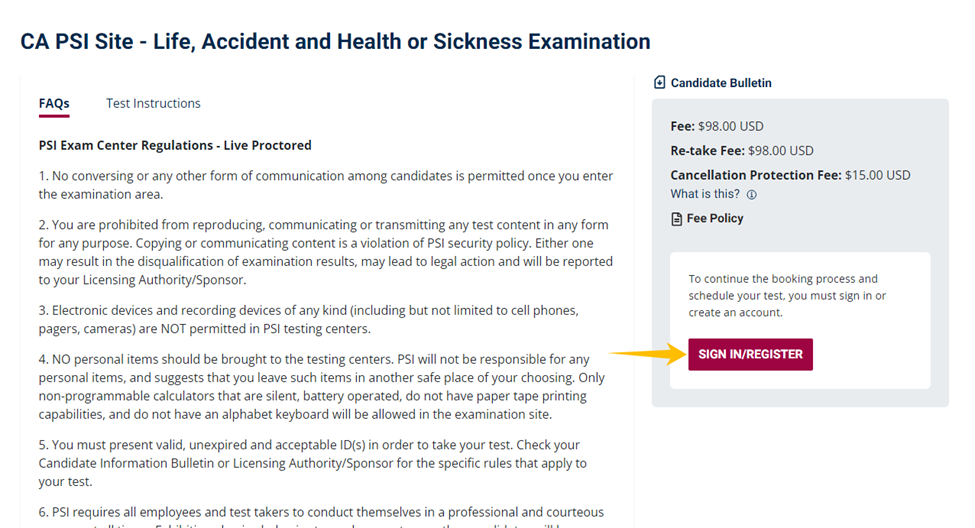Click the Fee $98.00 USD line
This screenshot has height=528, width=975.
coord(717,127)
